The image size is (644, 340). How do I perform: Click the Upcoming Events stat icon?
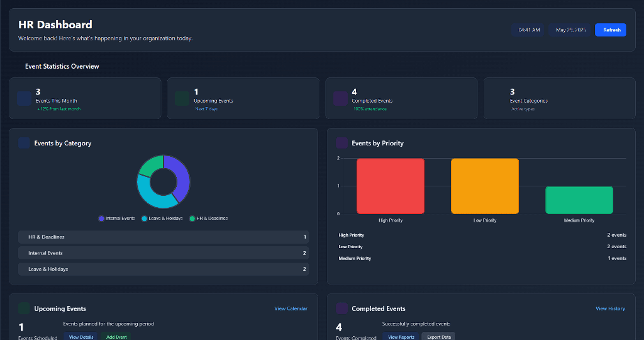tap(182, 98)
